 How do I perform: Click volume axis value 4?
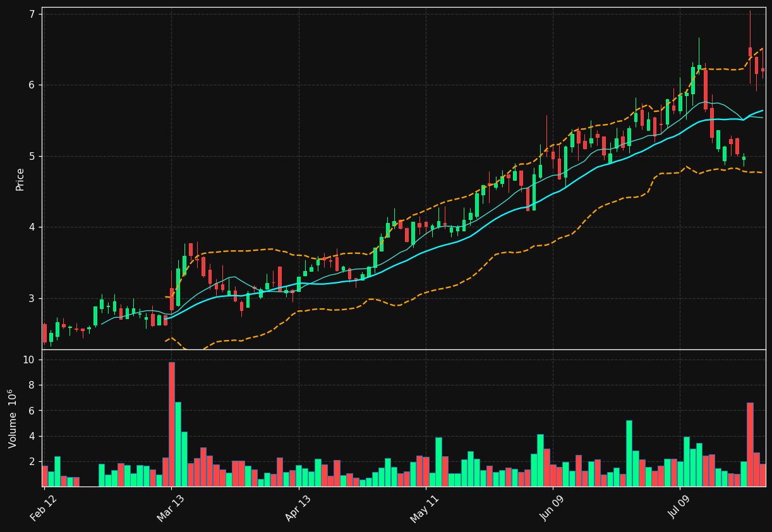33,436
